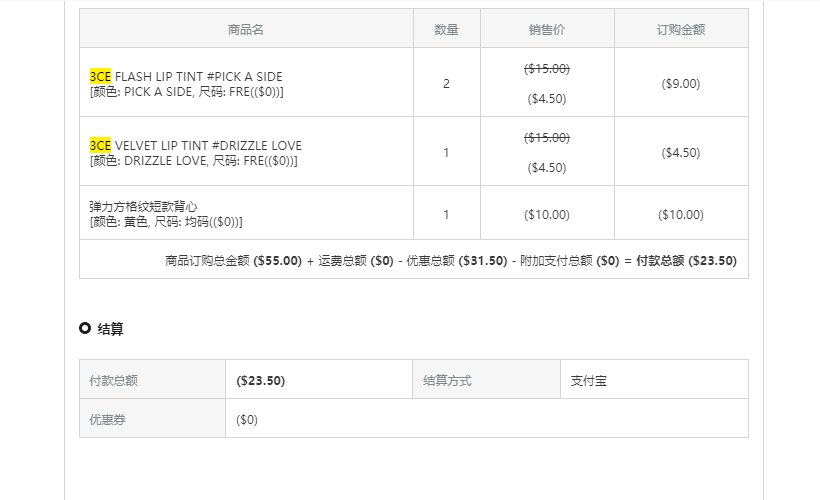Click the PICK A SIDE color option text
Image resolution: width=820 pixels, height=500 pixels.
[186, 91]
